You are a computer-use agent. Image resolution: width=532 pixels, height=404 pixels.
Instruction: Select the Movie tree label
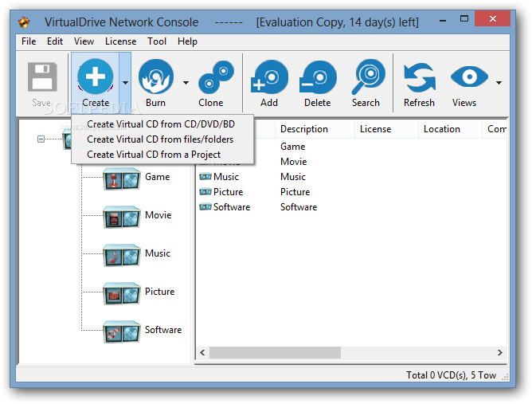click(x=158, y=215)
